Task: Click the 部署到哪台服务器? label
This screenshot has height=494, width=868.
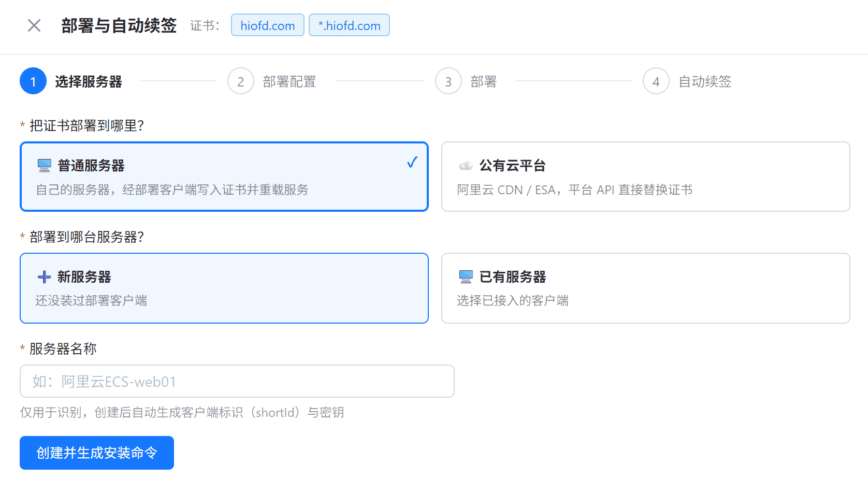Action: tap(87, 237)
